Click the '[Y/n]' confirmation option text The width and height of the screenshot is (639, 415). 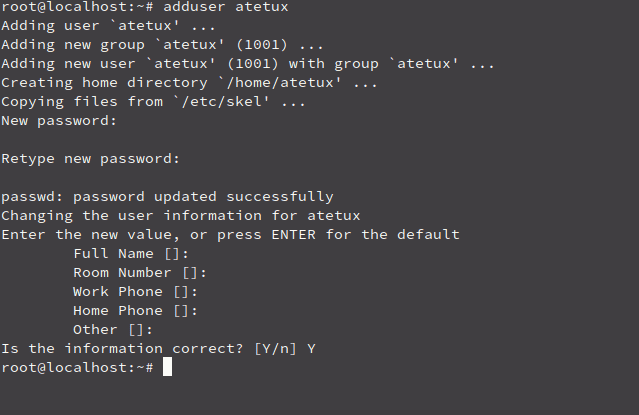[275, 349]
